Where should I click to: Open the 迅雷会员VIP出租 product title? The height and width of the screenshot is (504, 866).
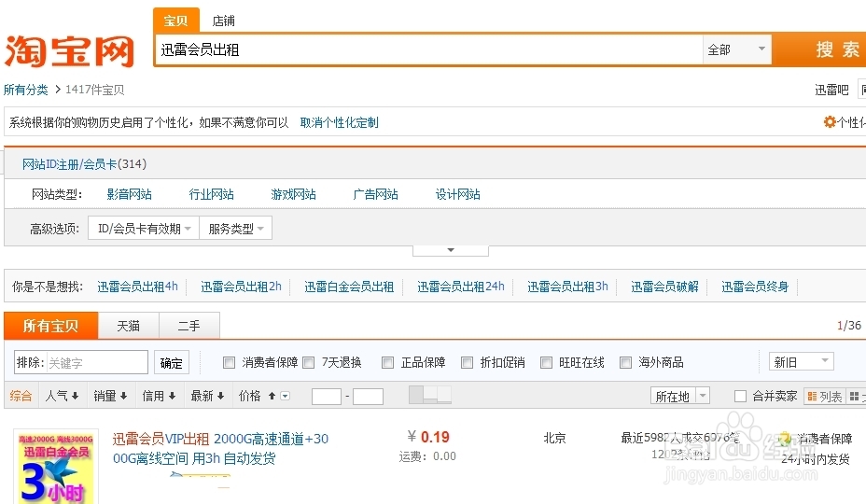[220, 448]
